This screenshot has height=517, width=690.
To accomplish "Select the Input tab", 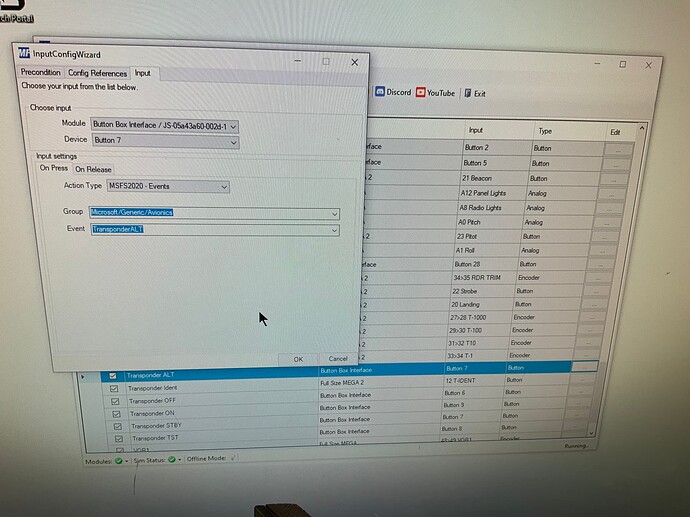I will coord(143,73).
